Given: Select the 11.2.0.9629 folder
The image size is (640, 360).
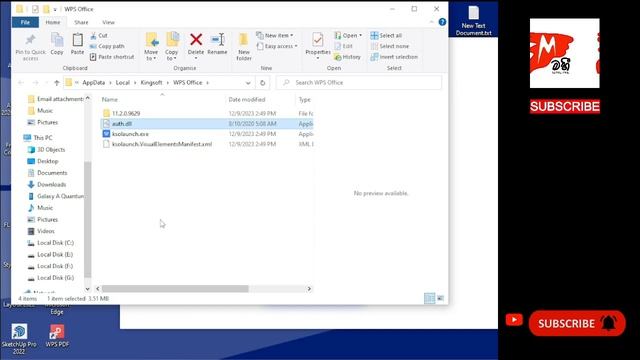Looking at the screenshot, I should [126, 113].
